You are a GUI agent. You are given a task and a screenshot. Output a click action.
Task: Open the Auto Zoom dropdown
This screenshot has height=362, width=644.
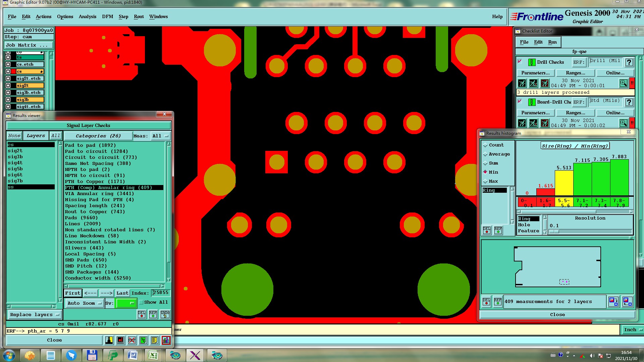(85, 303)
